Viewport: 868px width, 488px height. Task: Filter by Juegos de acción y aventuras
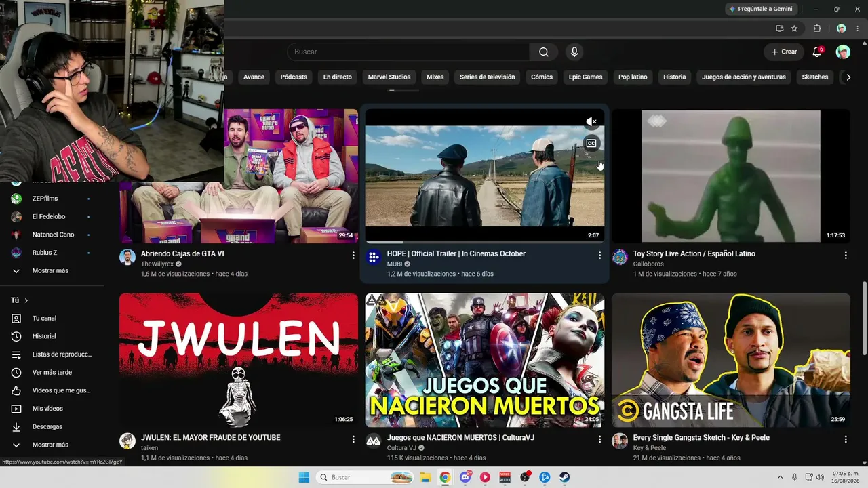[x=744, y=77]
